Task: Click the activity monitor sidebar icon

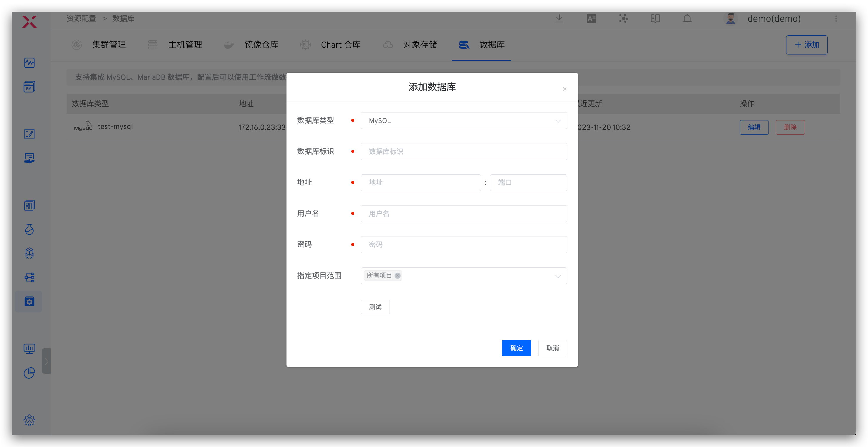Action: (x=29, y=63)
